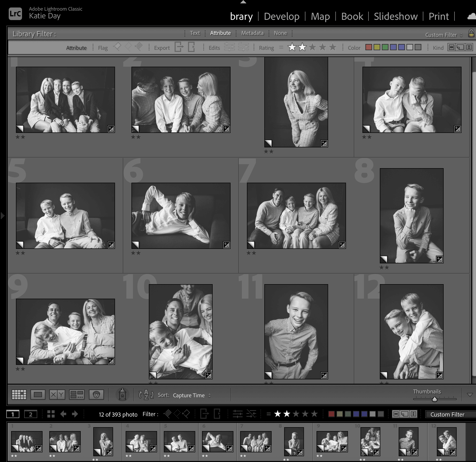
Task: Select the Metadata library filter
Action: 252,33
